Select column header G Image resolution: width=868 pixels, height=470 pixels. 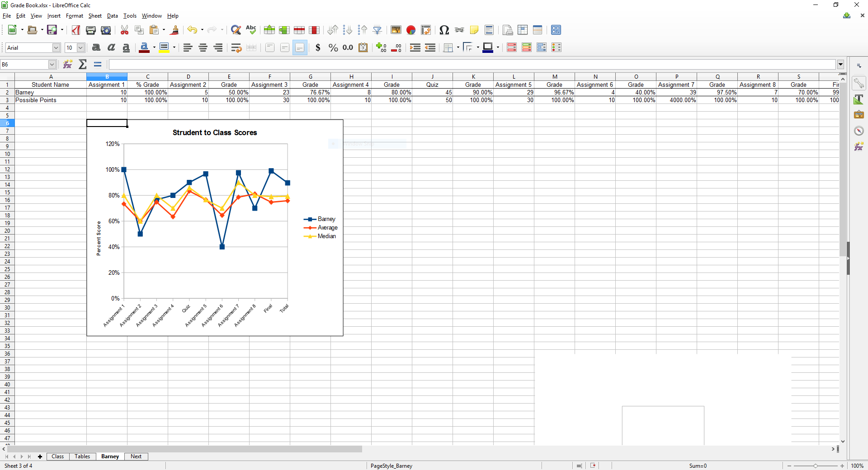pos(310,77)
